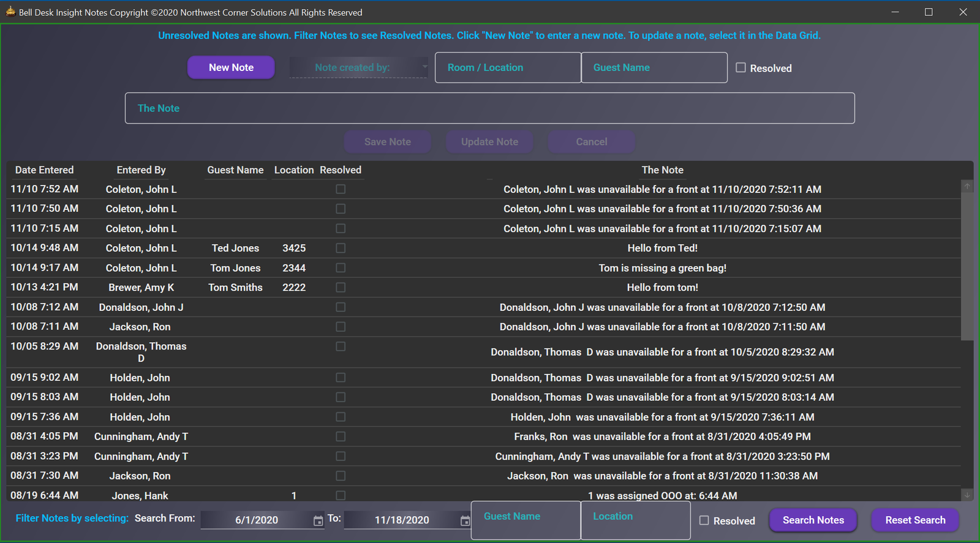Screen dimensions: 980x543
Task: Tick the Resolved checkbox beside Guest Name field
Action: point(741,68)
